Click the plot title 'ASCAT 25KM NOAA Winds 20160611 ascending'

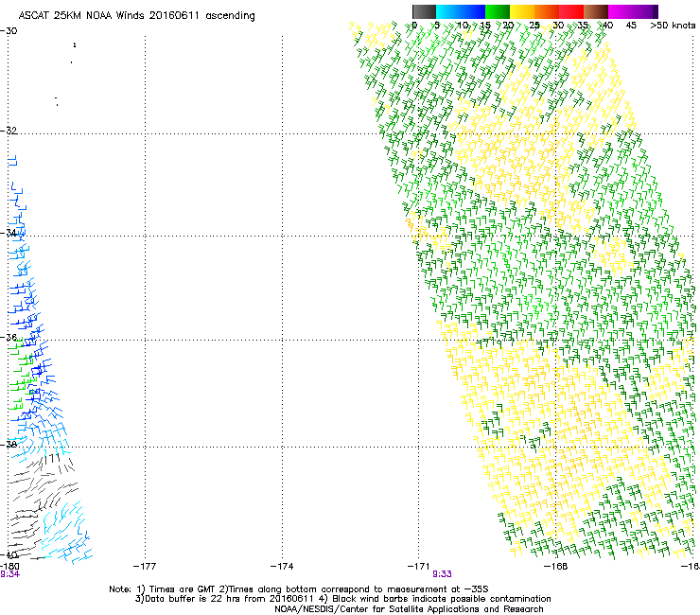136,16
